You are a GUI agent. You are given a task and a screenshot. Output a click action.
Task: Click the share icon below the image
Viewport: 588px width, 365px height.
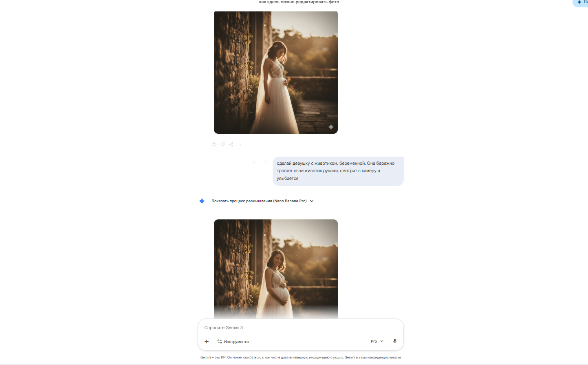point(231,144)
